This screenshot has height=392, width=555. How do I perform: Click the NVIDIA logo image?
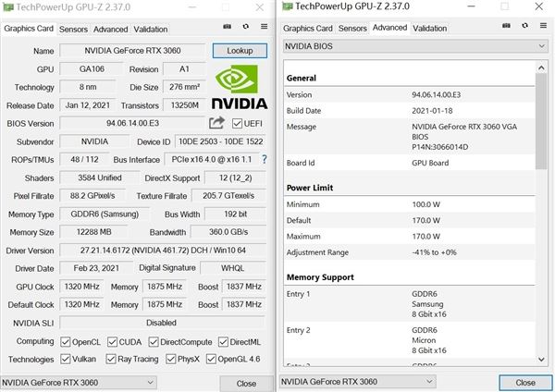(x=240, y=87)
